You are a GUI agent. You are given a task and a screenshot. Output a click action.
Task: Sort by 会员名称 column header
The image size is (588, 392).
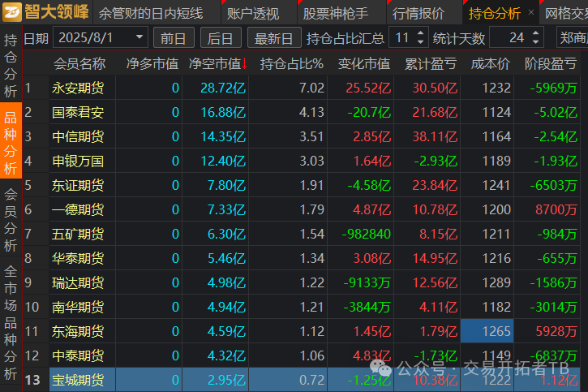pos(79,64)
